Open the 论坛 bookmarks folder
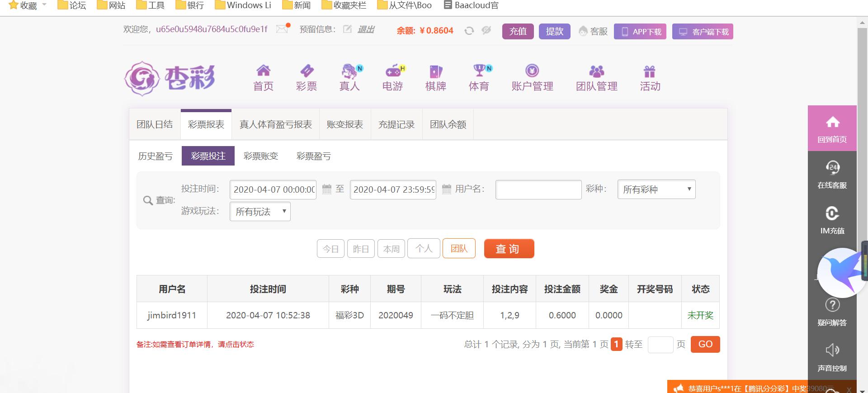The image size is (868, 393). [72, 5]
